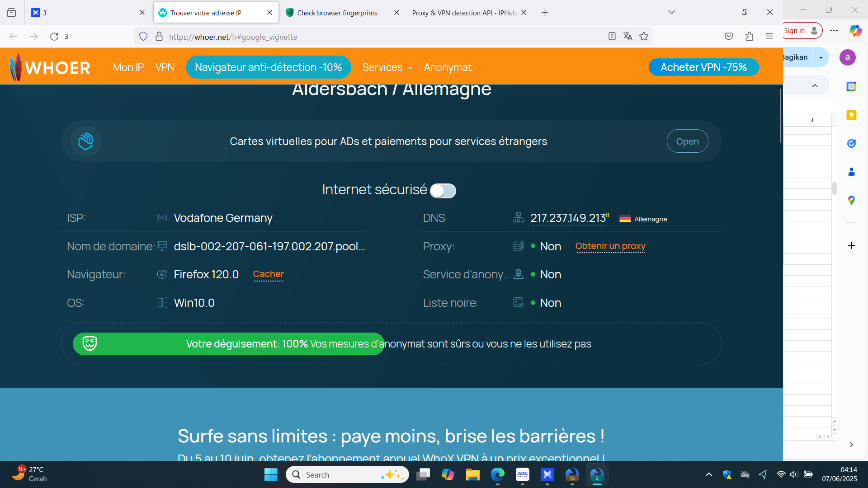The height and width of the screenshot is (488, 868).
Task: Toggle reader view in address bar
Action: 612,37
